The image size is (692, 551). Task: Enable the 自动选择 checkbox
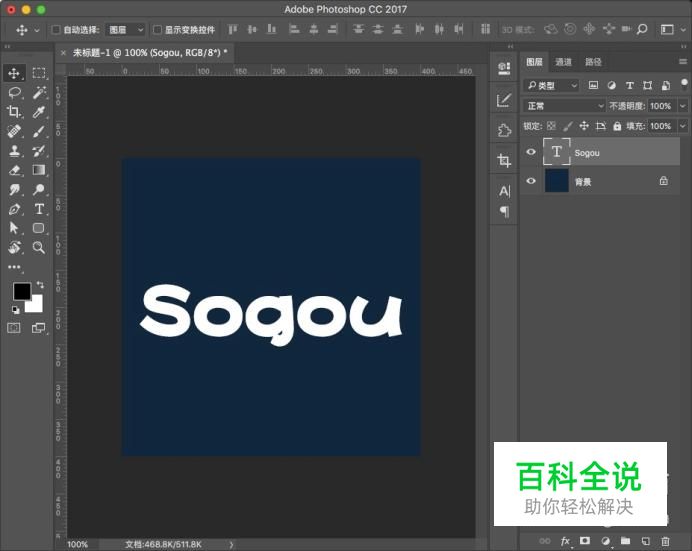(56, 30)
